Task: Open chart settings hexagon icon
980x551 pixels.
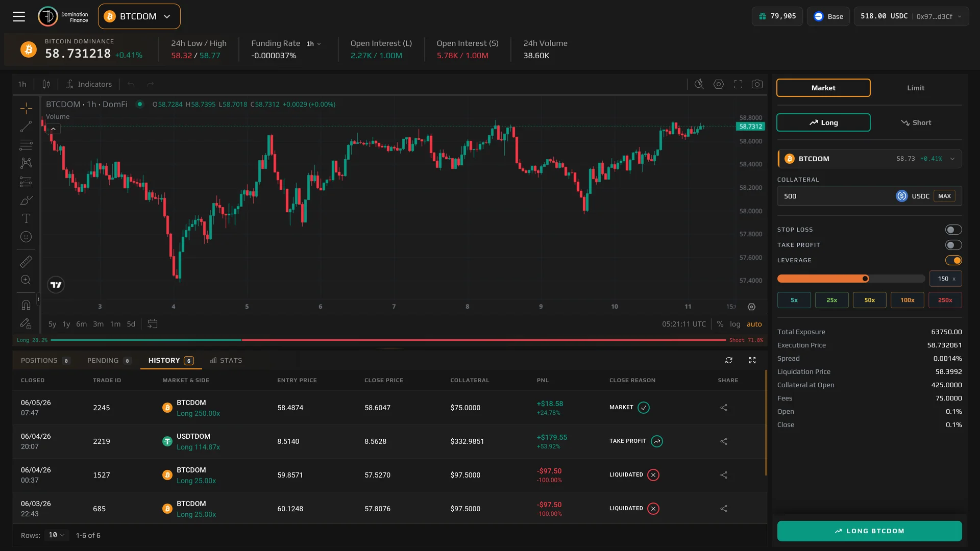Action: (719, 84)
